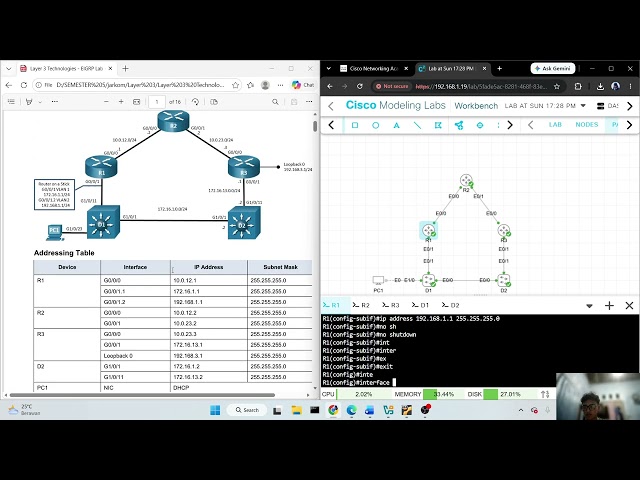Toggle page view layout in PDF toolbar
Image resolution: width=640 pixels, height=480 pixels.
point(214,102)
